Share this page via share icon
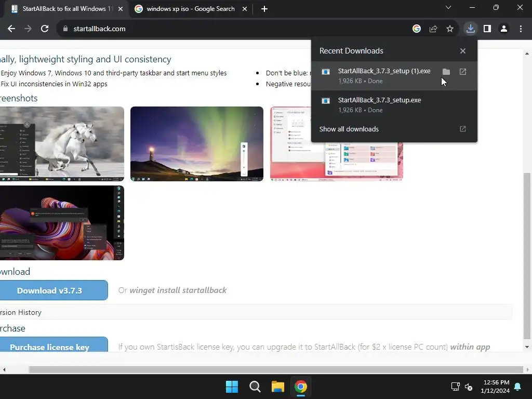 tap(433, 29)
